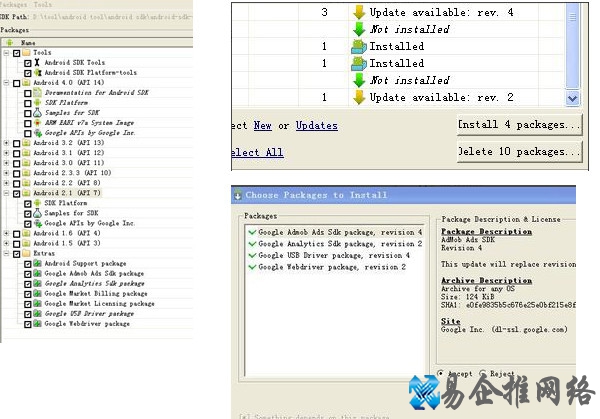Open the Tools menu
The height and width of the screenshot is (419, 600).
tap(42, 4)
